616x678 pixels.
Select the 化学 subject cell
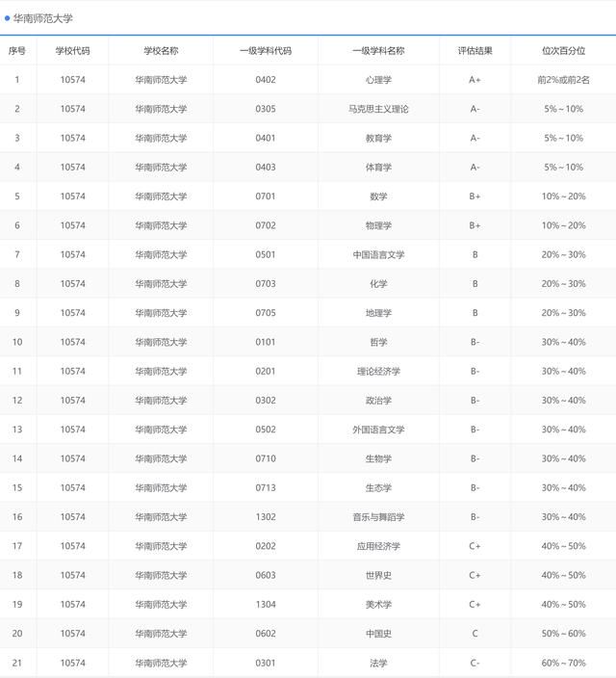pos(378,284)
